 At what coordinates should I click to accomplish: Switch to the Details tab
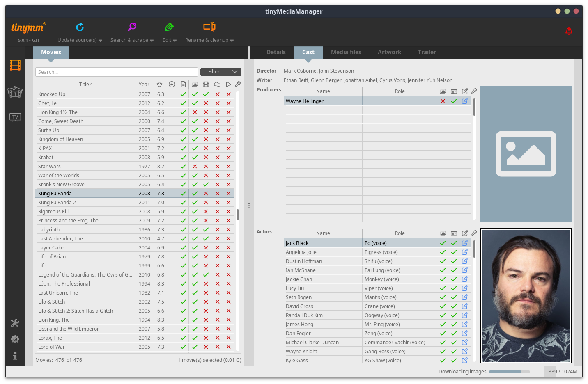pos(276,52)
